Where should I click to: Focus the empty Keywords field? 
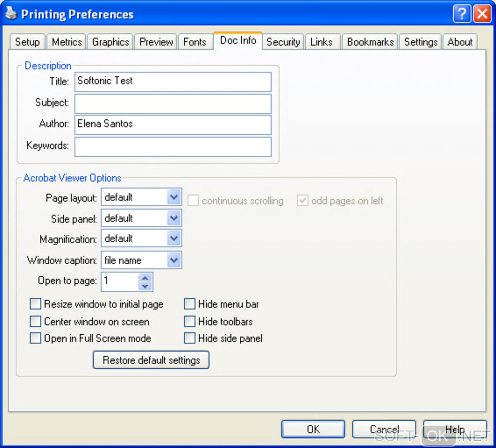(173, 146)
